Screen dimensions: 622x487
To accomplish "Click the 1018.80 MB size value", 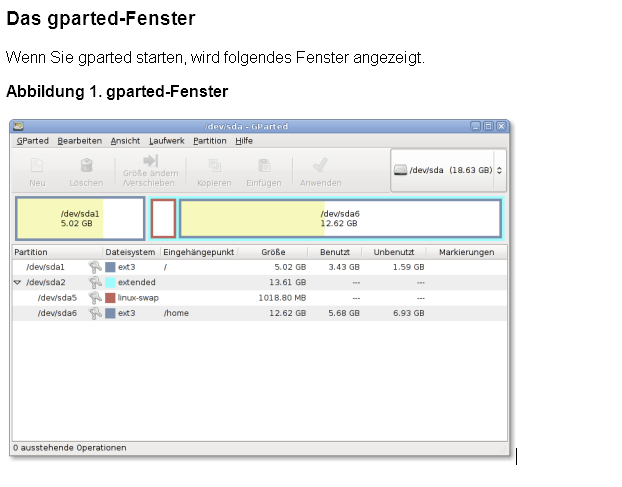I will click(x=282, y=298).
